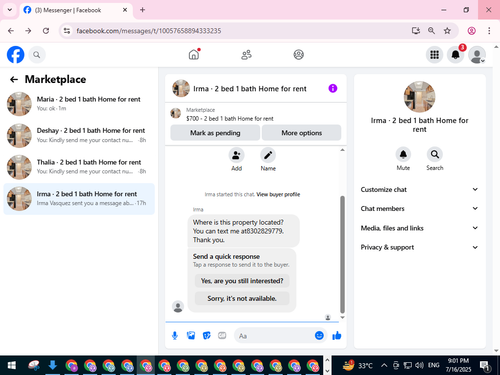500x375 pixels.
Task: Go to the Home feed icon
Action: [194, 54]
